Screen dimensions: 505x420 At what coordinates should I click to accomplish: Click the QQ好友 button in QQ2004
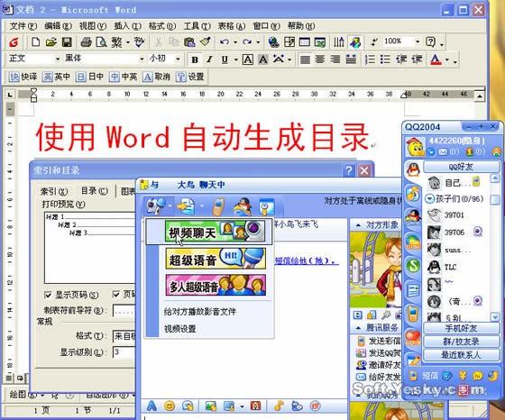click(x=461, y=167)
